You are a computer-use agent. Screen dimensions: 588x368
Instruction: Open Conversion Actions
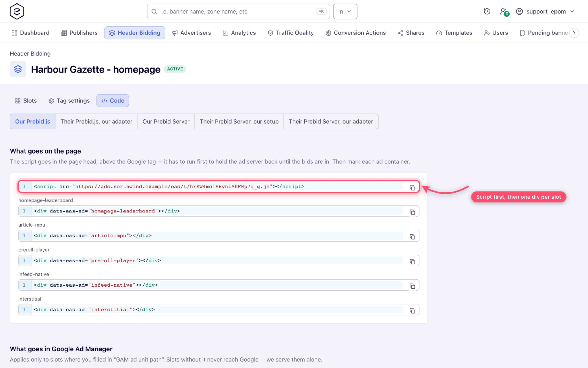pyautogui.click(x=356, y=33)
